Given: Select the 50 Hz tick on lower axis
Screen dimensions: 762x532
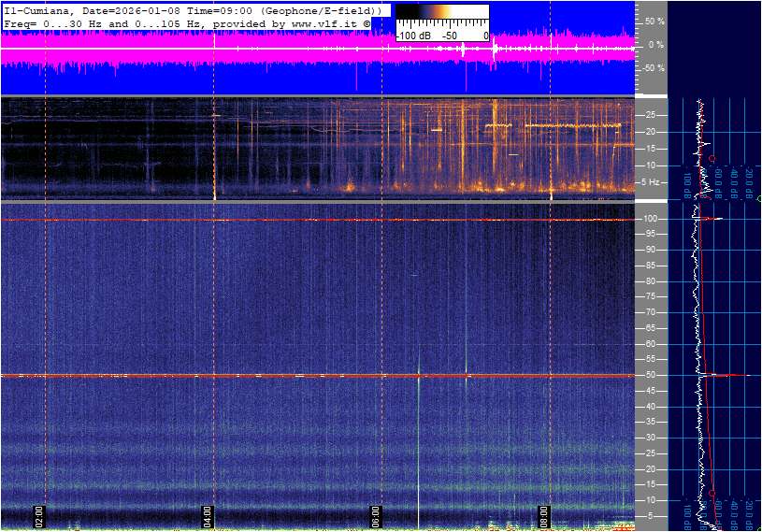Looking at the screenshot, I should [x=652, y=375].
